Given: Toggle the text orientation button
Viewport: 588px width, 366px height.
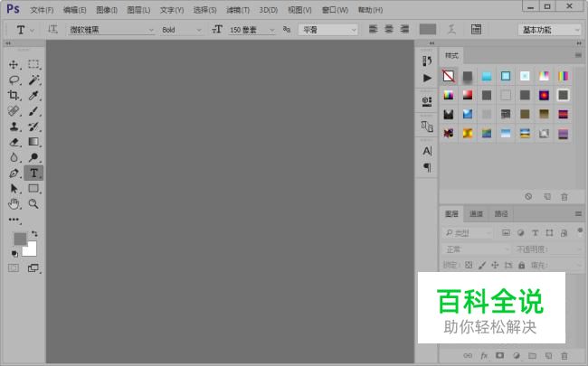Looking at the screenshot, I should click(52, 29).
